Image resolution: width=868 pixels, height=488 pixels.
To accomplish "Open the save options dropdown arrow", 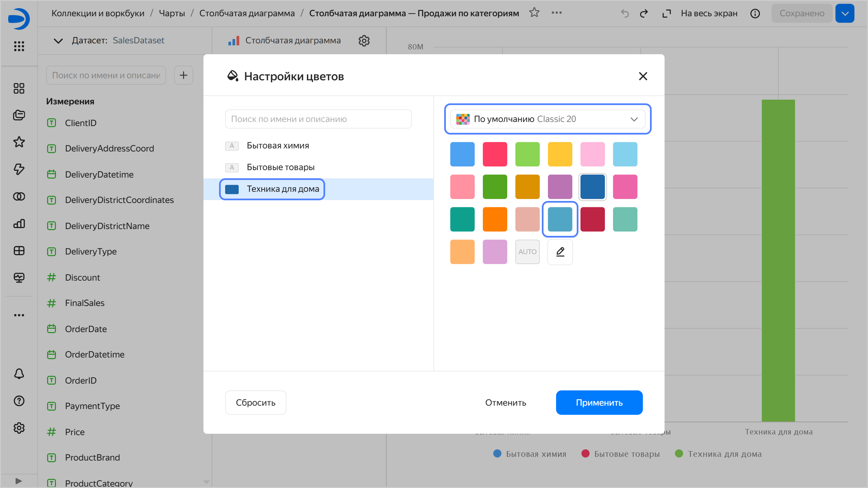I will pyautogui.click(x=845, y=14).
